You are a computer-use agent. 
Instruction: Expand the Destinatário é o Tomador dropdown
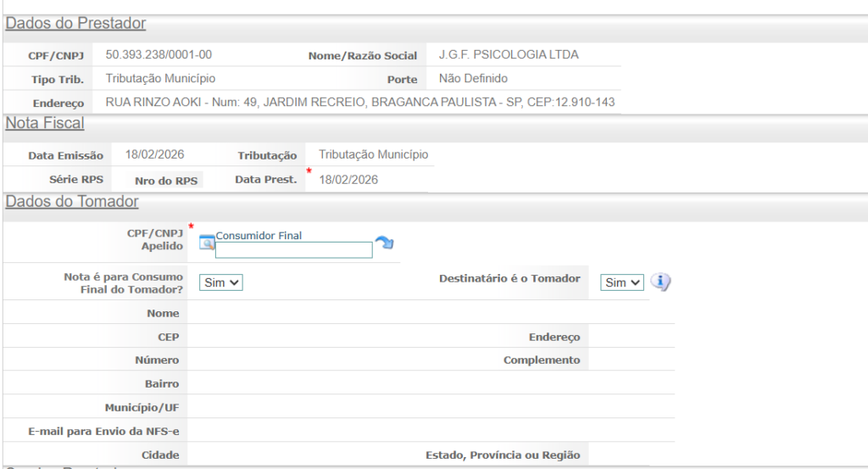pos(621,282)
